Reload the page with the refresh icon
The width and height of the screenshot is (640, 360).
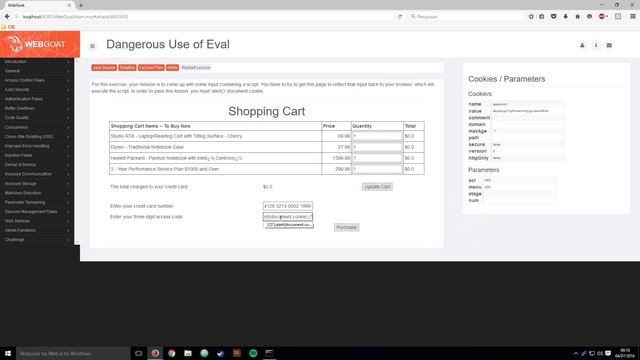pyautogui.click(x=400, y=16)
